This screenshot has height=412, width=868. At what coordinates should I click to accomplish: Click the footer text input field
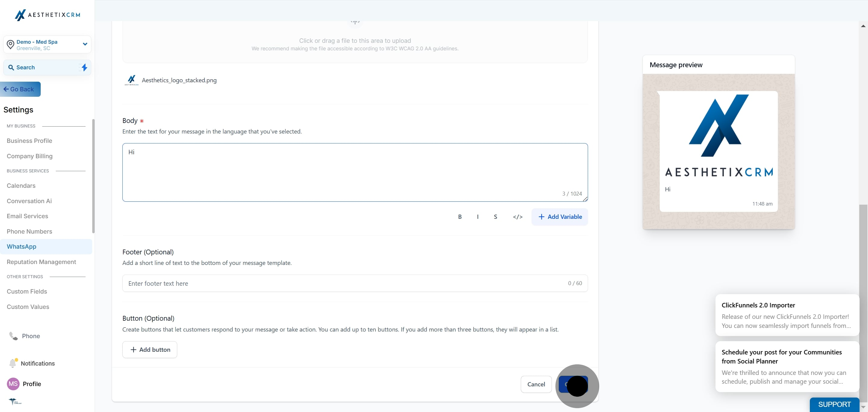(355, 283)
